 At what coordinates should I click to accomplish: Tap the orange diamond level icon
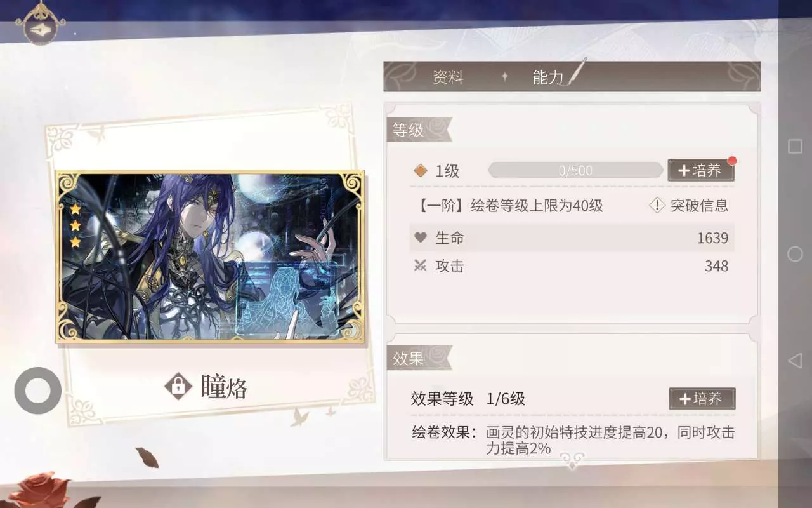point(420,170)
